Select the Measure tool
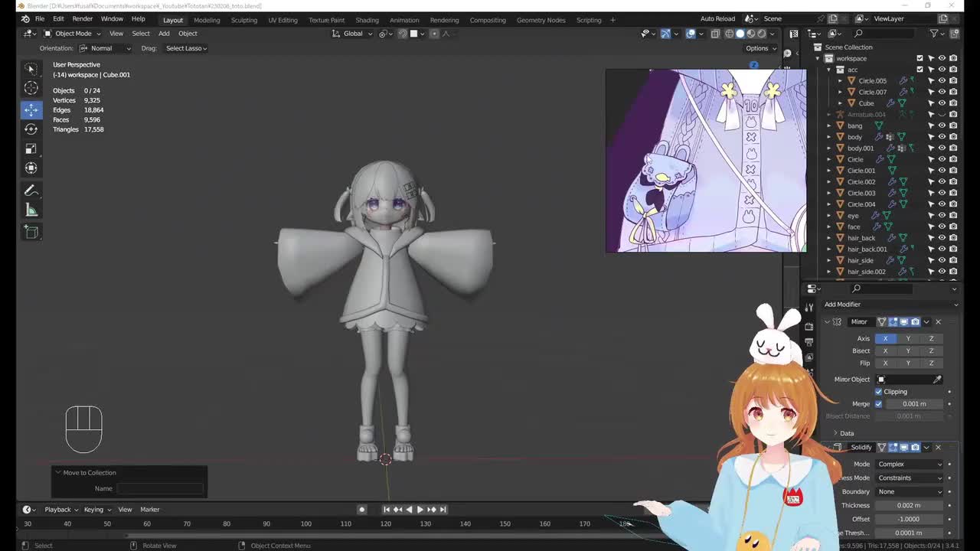 [31, 210]
